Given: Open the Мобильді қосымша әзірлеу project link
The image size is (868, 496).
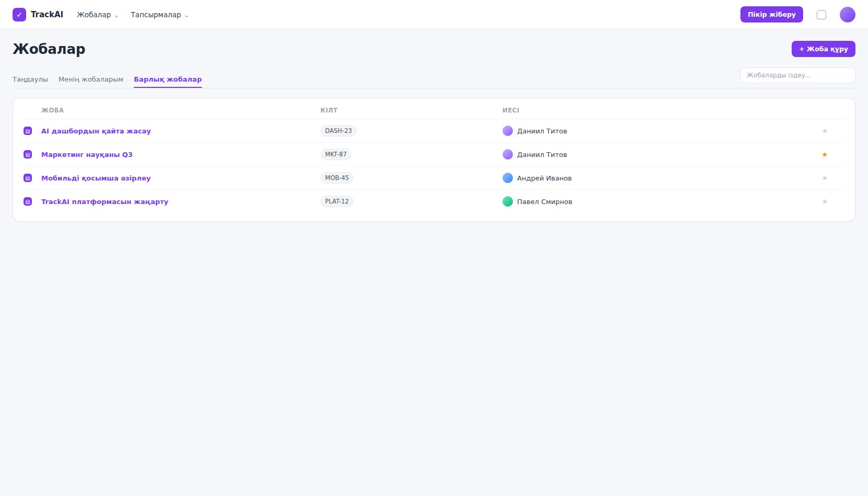Looking at the screenshot, I should pos(96,178).
